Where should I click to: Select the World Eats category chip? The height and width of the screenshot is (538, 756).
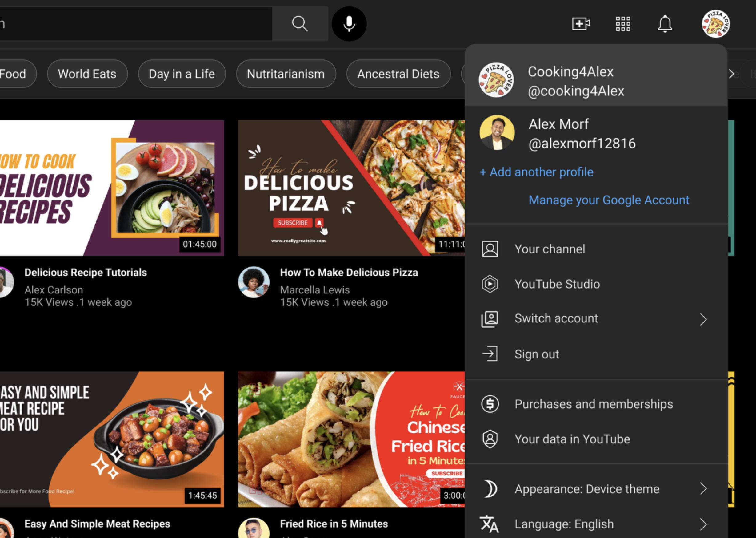tap(87, 74)
